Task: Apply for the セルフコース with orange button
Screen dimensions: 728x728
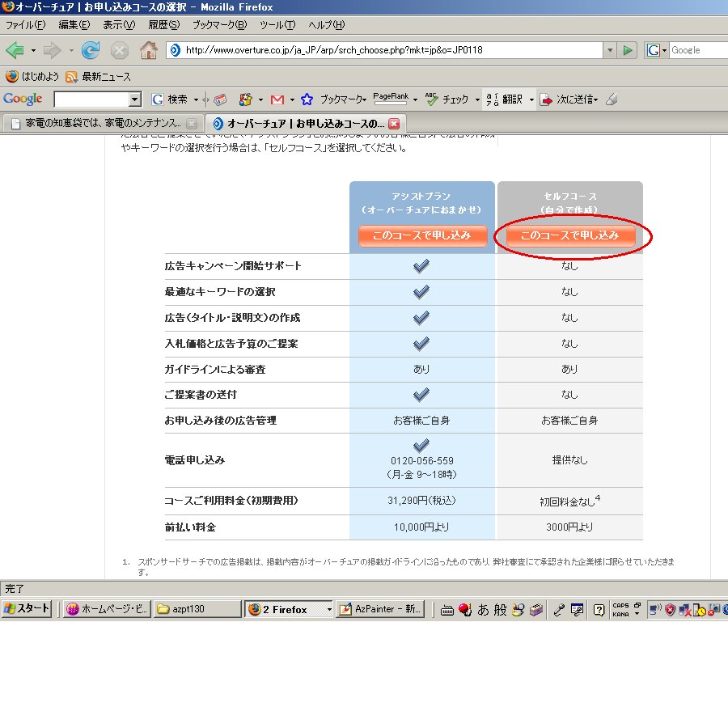Action: [x=570, y=235]
